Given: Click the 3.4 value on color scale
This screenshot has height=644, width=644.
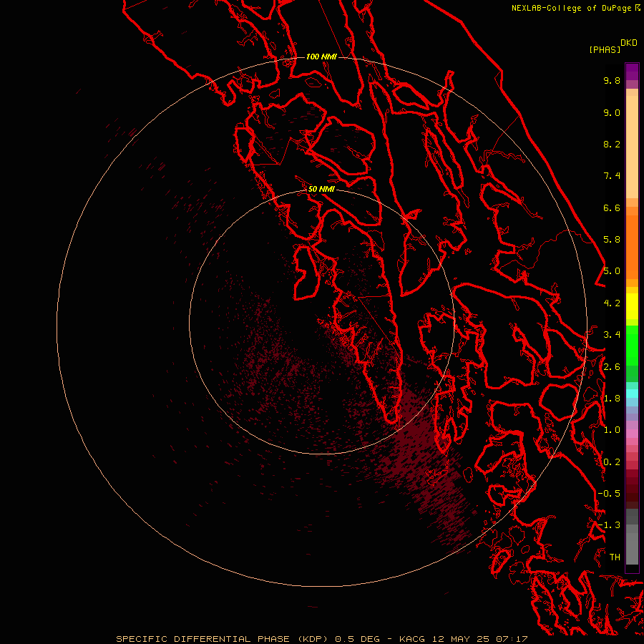Looking at the screenshot, I should coord(612,335).
